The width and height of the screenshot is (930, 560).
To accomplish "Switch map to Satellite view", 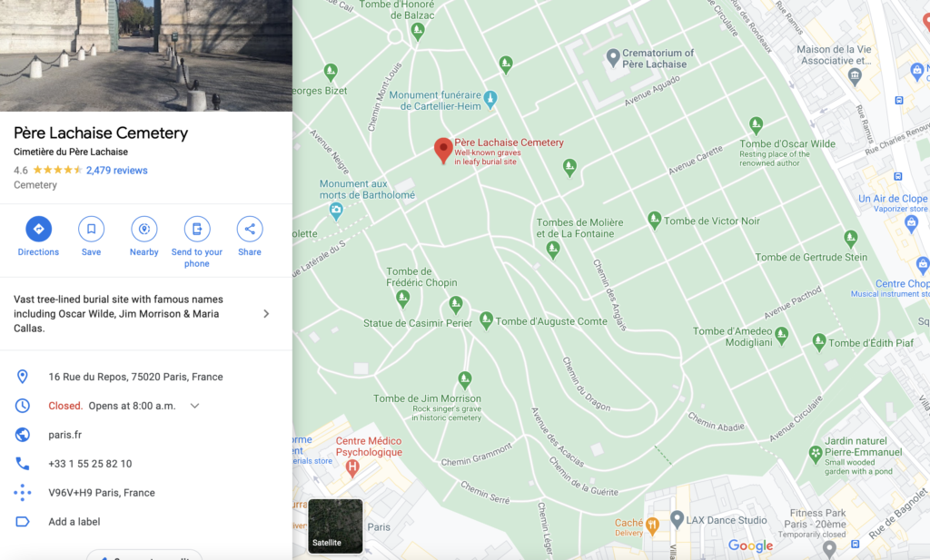I will click(x=335, y=526).
